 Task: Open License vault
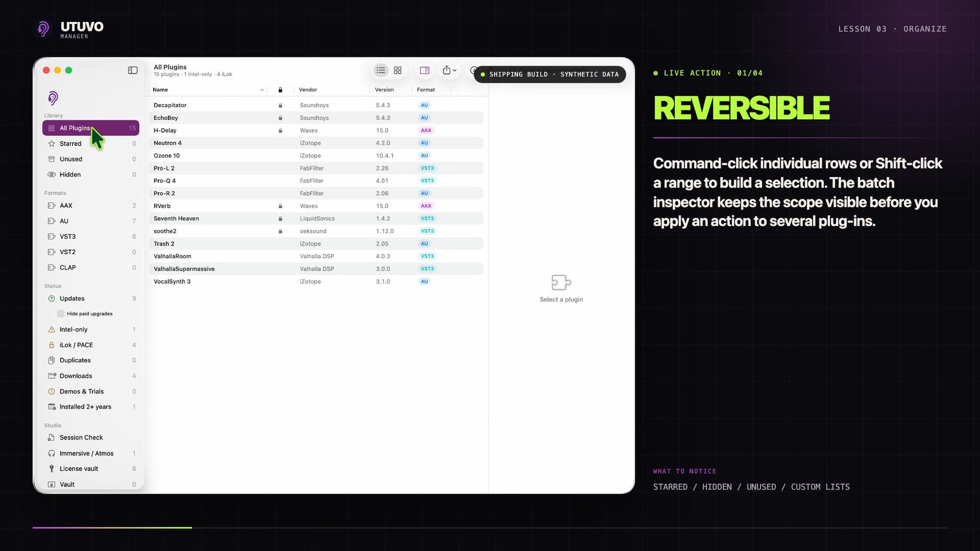[x=91, y=469]
